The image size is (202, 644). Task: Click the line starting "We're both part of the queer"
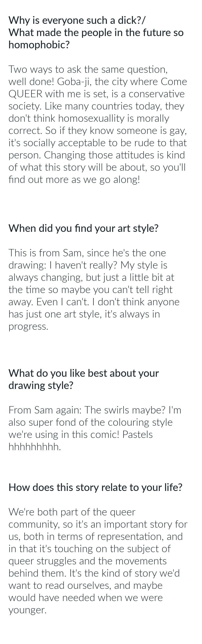pos(72,512)
